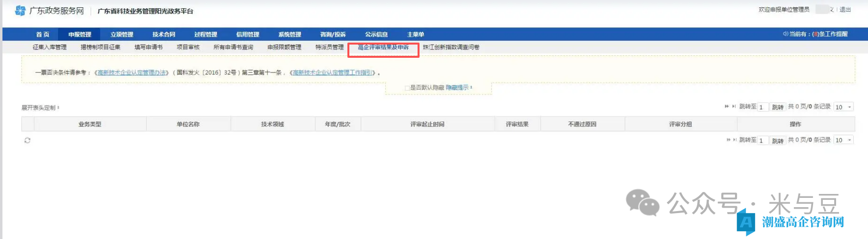Click the 单位名称 column header
Viewport: 868px width, 239px height.
[x=188, y=124]
